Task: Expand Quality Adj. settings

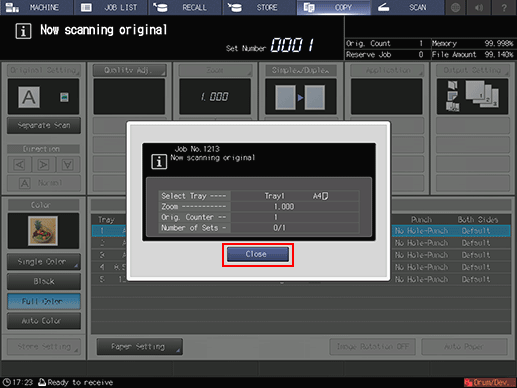Action: click(129, 70)
